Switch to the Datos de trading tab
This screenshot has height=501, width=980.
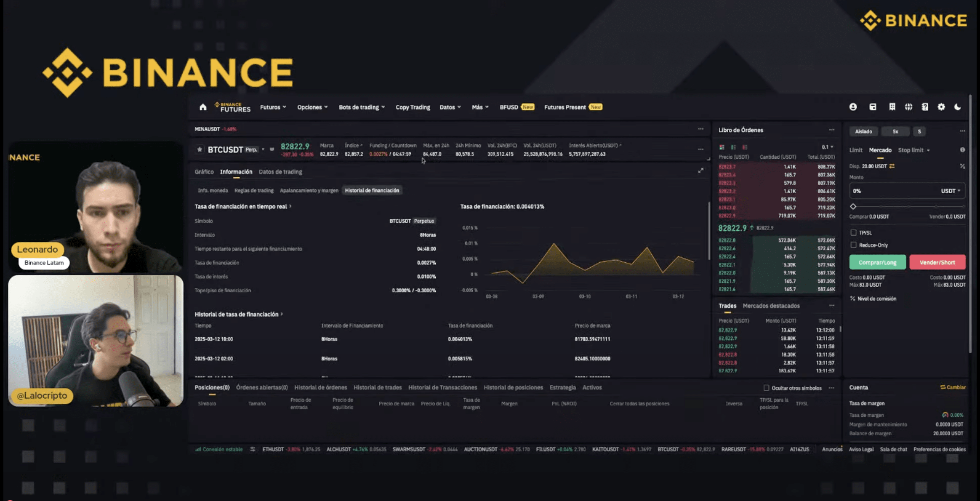pyautogui.click(x=280, y=172)
